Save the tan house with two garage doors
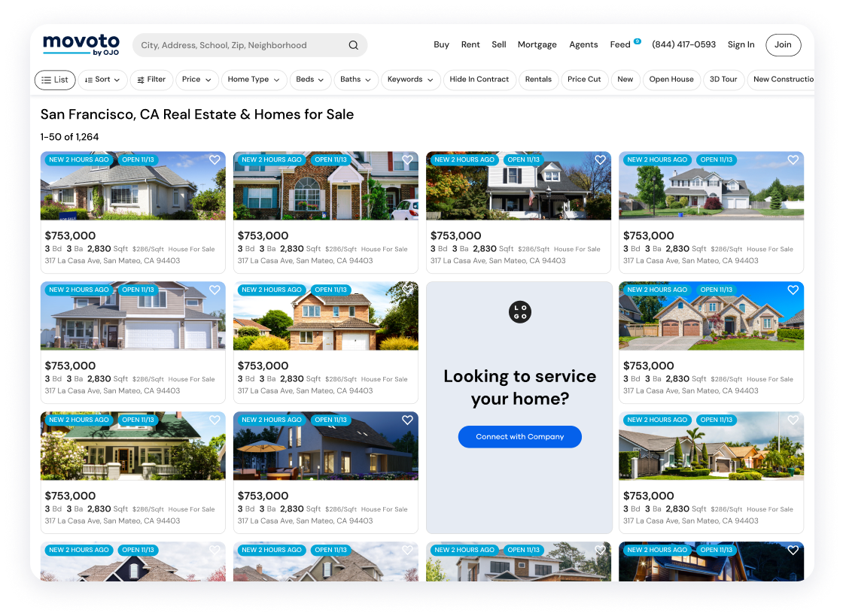 tap(215, 290)
